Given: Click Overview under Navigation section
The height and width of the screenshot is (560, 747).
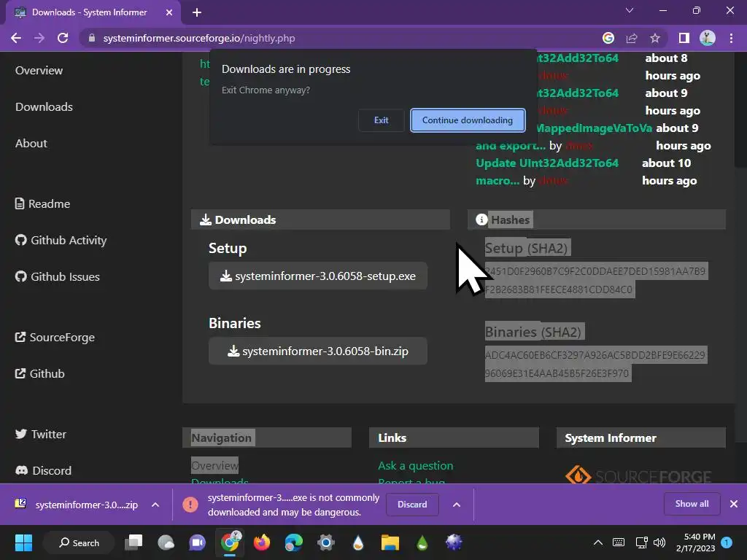Looking at the screenshot, I should (214, 466).
